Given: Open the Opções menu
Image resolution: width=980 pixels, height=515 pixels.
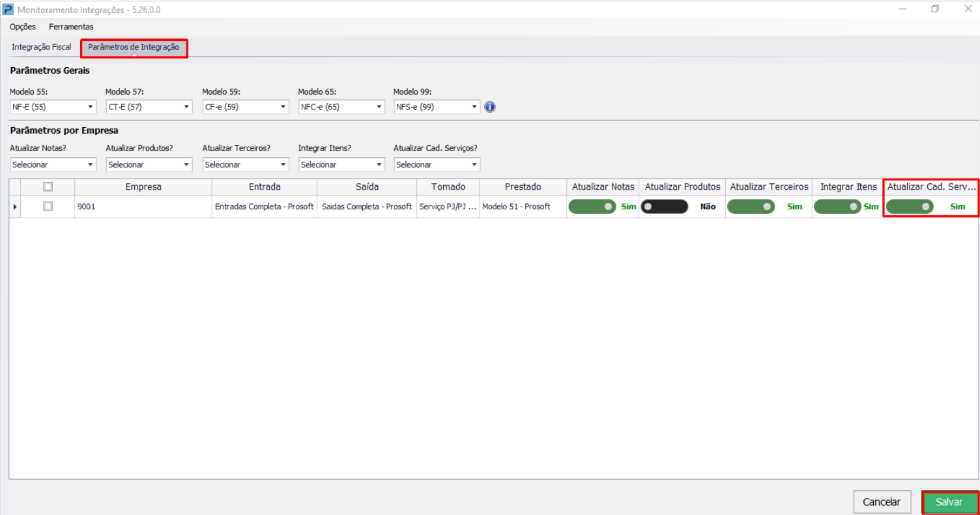Looking at the screenshot, I should pos(23,27).
